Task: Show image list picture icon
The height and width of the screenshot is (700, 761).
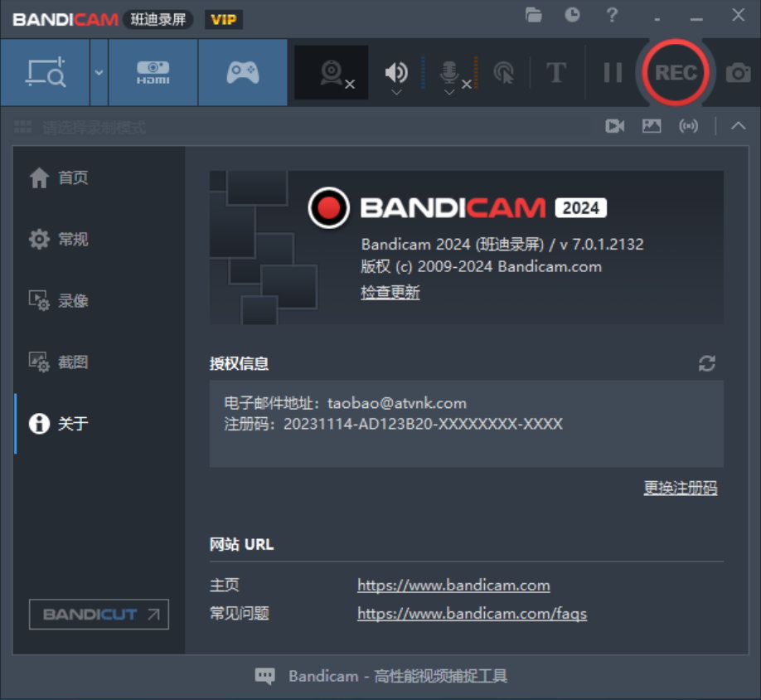Action: click(652, 126)
